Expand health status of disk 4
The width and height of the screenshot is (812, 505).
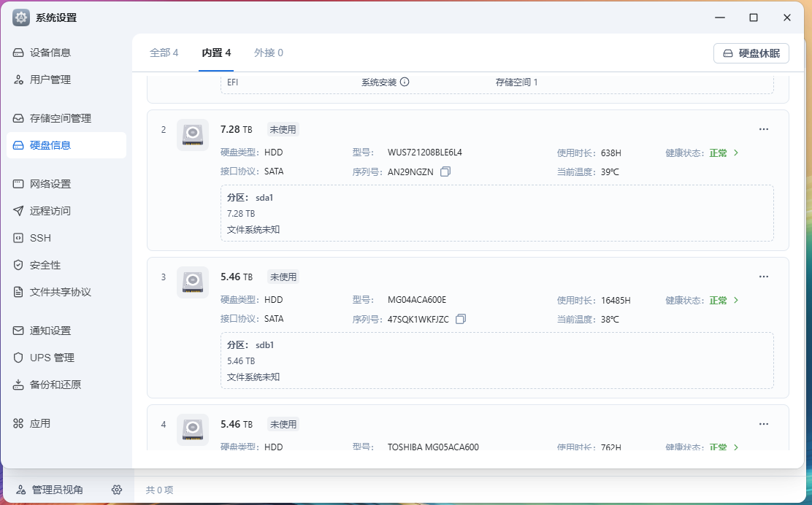tap(736, 447)
